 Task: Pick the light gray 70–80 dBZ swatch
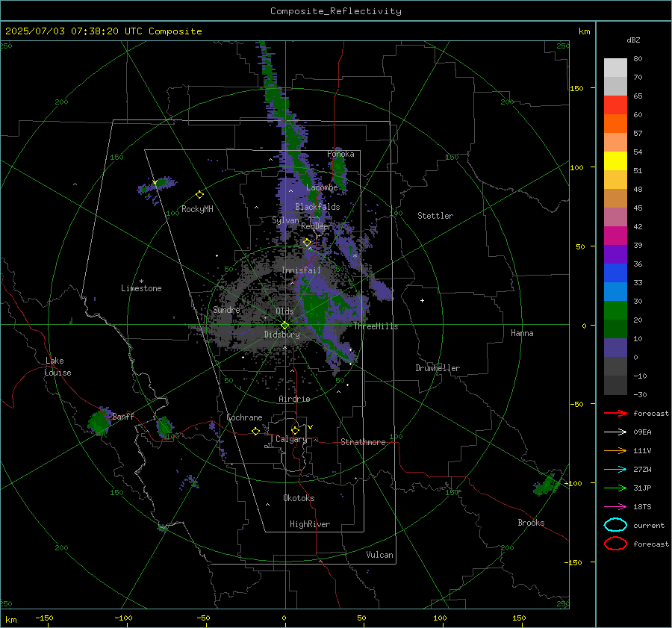point(615,68)
